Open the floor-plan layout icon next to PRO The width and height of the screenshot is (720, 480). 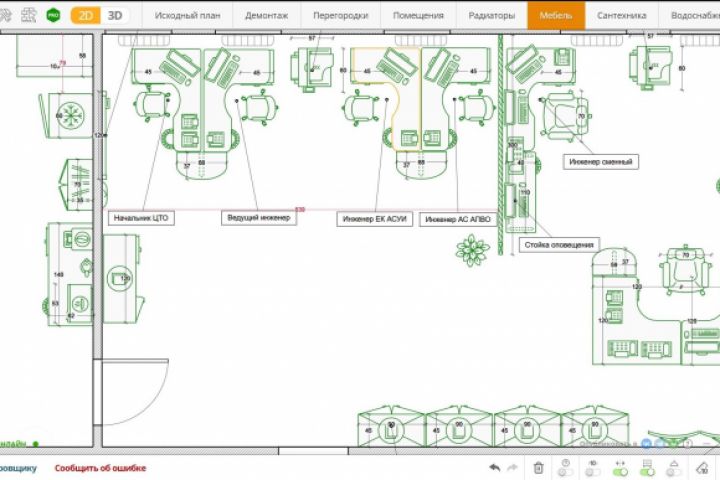pos(28,15)
